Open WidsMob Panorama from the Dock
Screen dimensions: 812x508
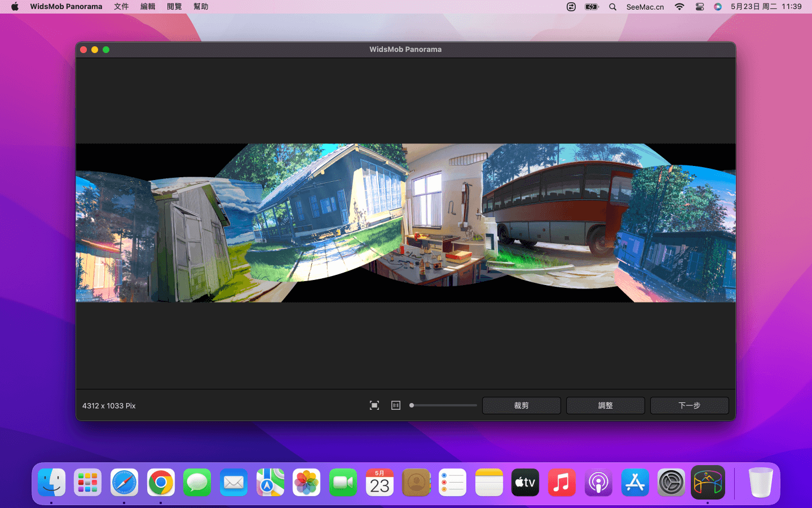pyautogui.click(x=708, y=483)
